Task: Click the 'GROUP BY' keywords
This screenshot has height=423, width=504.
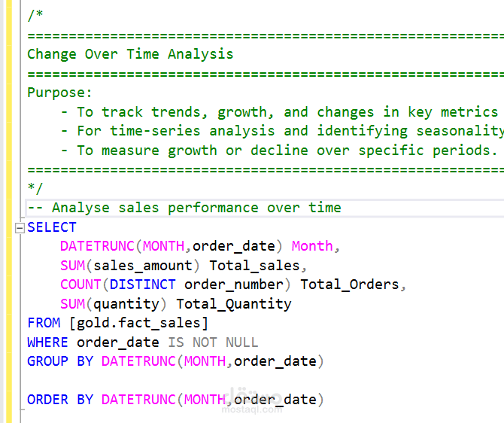Action: click(x=60, y=361)
